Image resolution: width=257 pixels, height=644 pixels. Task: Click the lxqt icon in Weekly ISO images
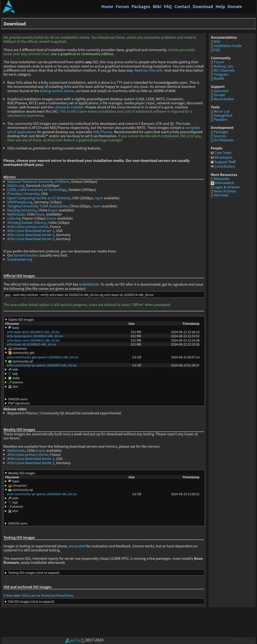click(x=10, y=502)
